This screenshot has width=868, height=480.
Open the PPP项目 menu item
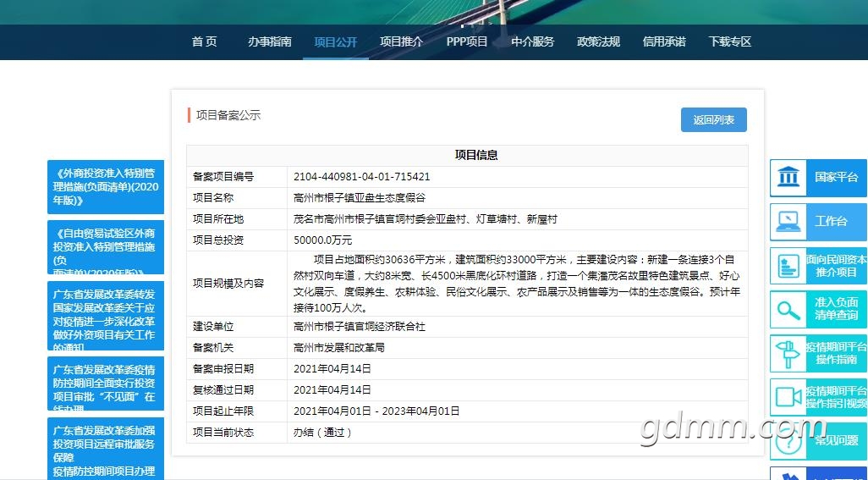(x=467, y=41)
